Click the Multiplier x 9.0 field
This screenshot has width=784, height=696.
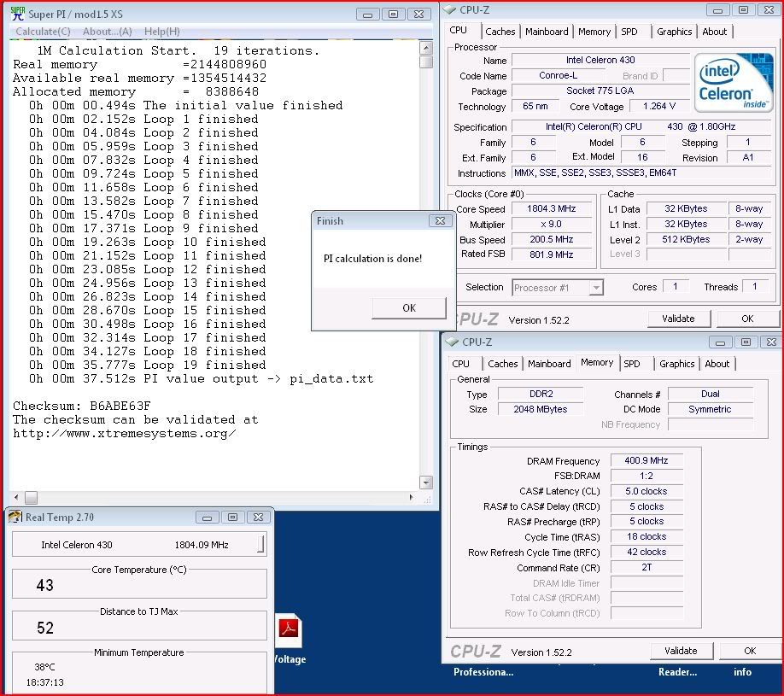(551, 224)
